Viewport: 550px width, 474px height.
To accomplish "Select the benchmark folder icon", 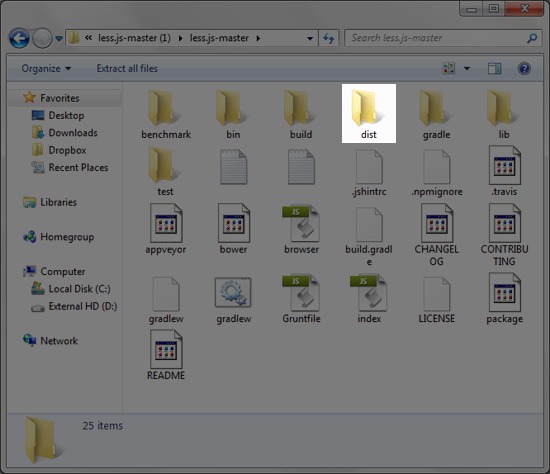I will pyautogui.click(x=162, y=107).
